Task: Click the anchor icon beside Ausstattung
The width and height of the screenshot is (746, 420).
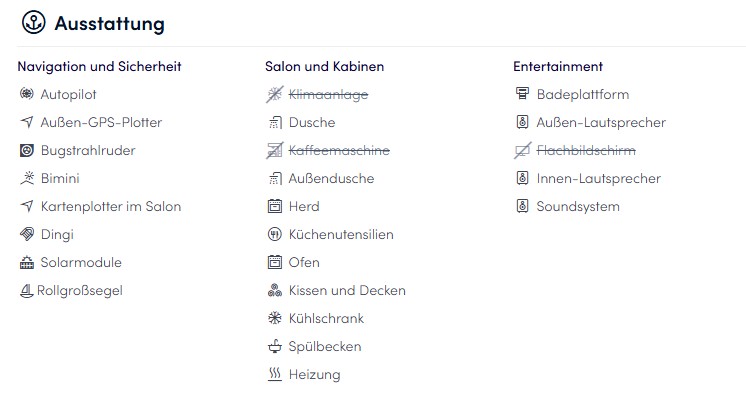Action: click(x=33, y=23)
